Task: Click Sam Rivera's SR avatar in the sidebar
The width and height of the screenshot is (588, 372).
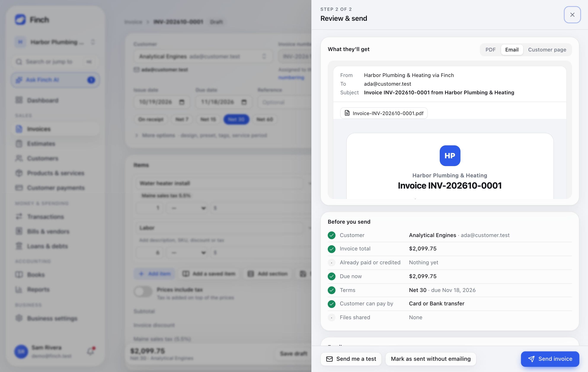Action: (21, 351)
